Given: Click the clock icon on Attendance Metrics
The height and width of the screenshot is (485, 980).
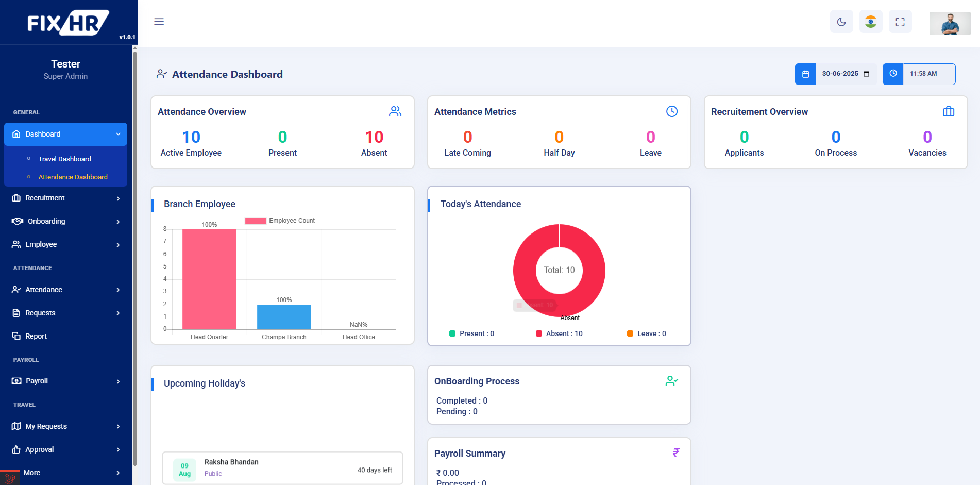Looking at the screenshot, I should pos(672,111).
